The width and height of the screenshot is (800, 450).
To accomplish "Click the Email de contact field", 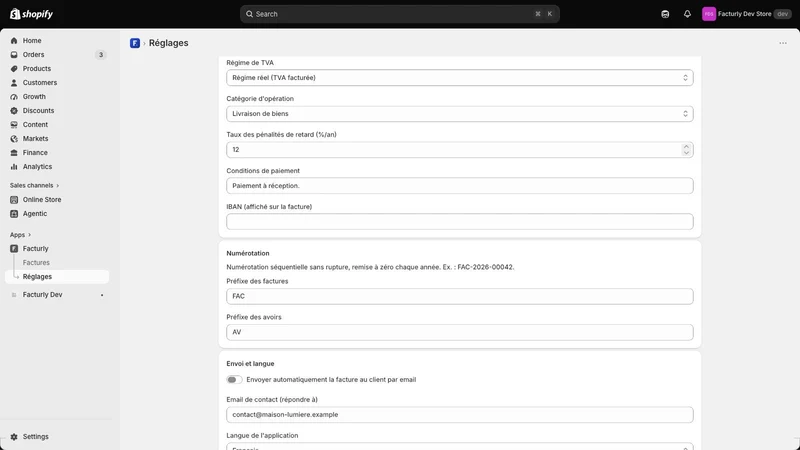I will tap(460, 415).
